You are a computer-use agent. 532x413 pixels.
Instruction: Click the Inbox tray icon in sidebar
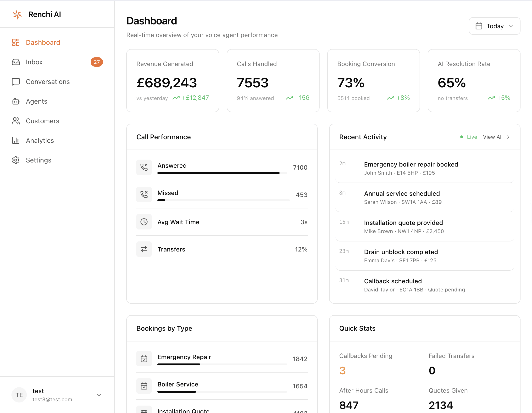(x=16, y=62)
